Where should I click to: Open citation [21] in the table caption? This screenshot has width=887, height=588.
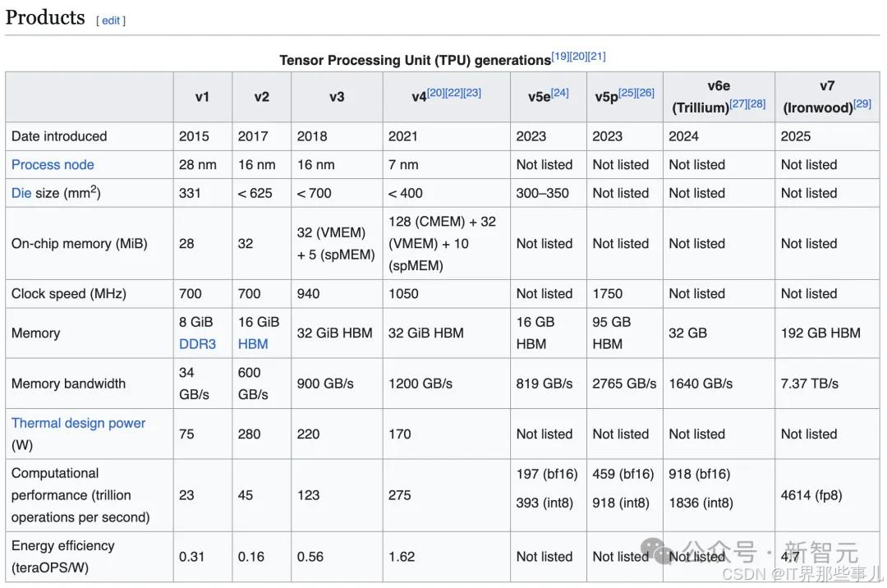click(597, 56)
